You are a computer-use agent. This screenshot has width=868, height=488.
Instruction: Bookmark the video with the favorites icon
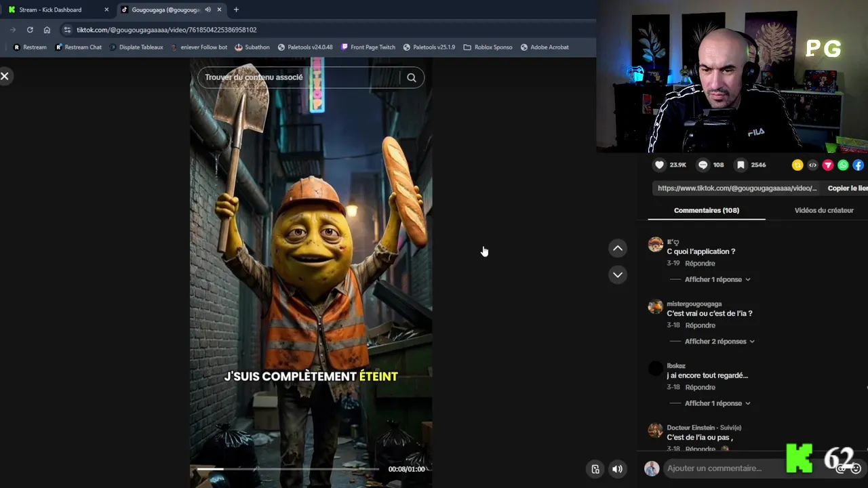pyautogui.click(x=741, y=165)
